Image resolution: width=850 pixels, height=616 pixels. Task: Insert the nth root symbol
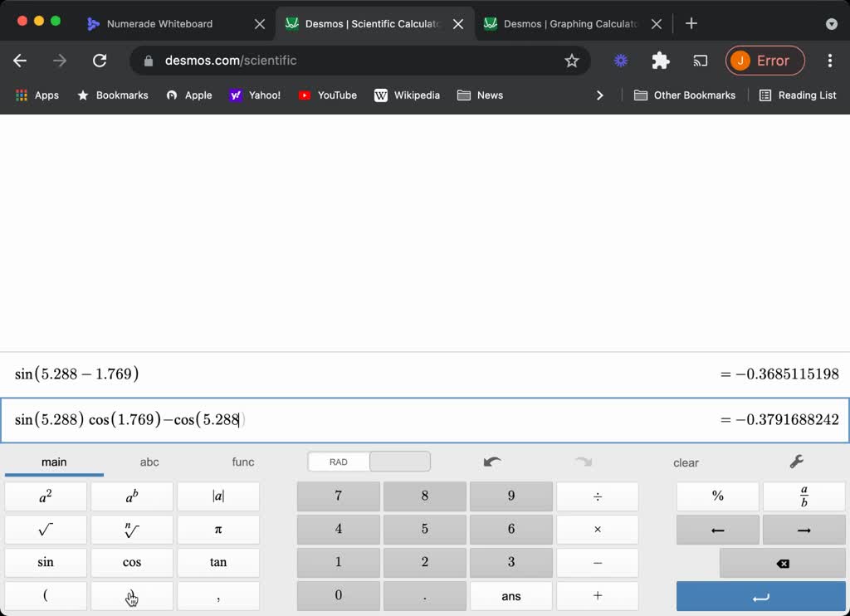(x=132, y=530)
